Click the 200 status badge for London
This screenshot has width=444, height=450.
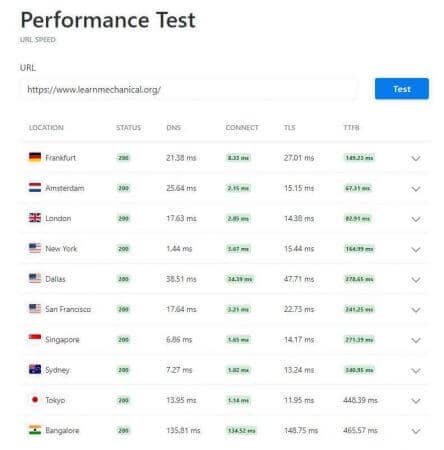coord(123,219)
